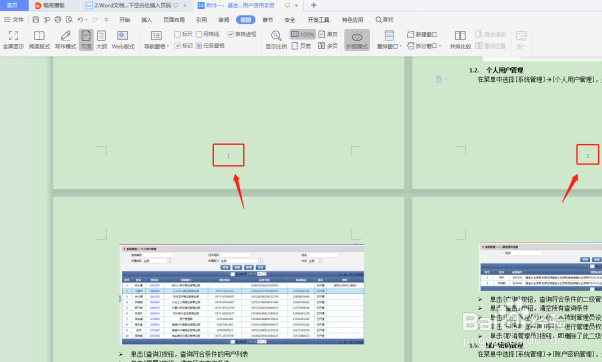602x362 pixels.
Task: Open the Special Features tab (特色应用)
Action: click(352, 20)
